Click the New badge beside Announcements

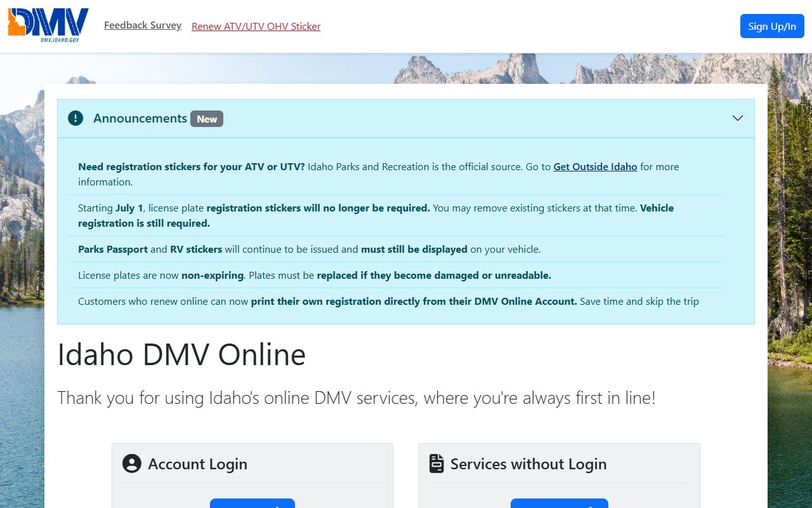point(207,119)
